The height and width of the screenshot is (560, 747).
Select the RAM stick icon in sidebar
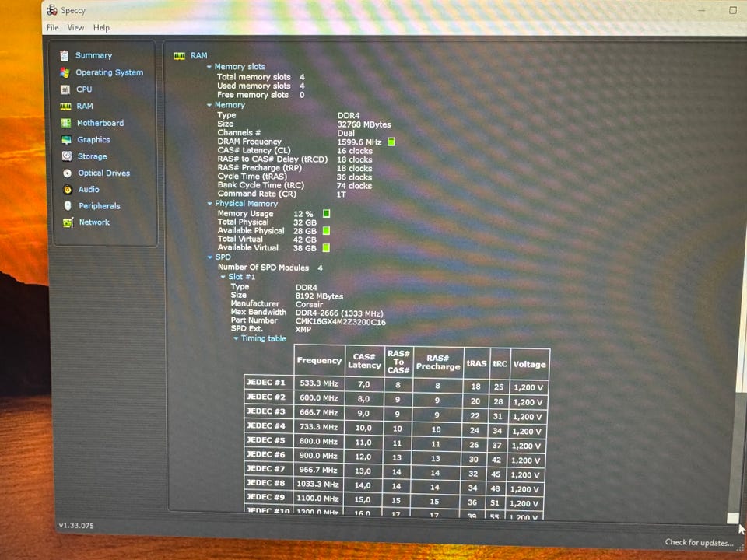click(65, 107)
